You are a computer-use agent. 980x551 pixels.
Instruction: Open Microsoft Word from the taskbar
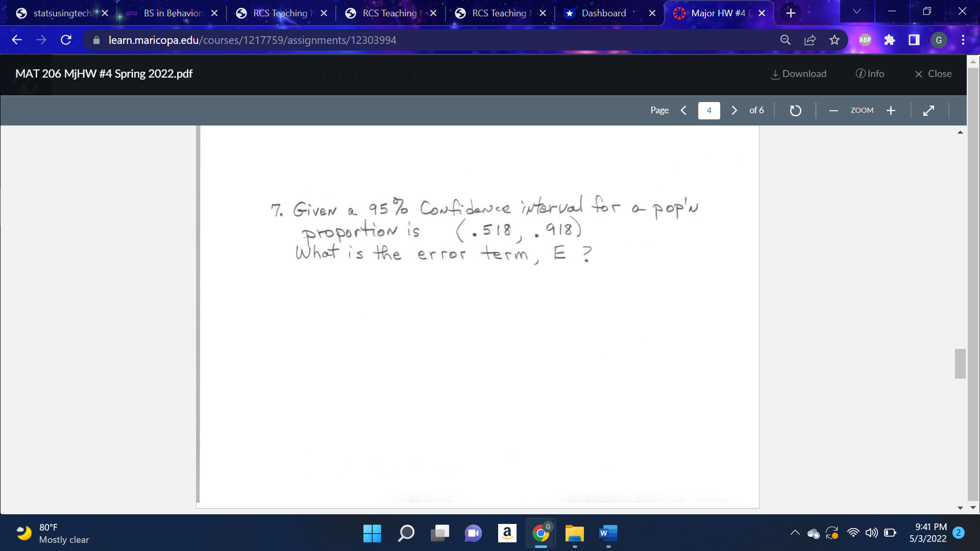pos(607,533)
